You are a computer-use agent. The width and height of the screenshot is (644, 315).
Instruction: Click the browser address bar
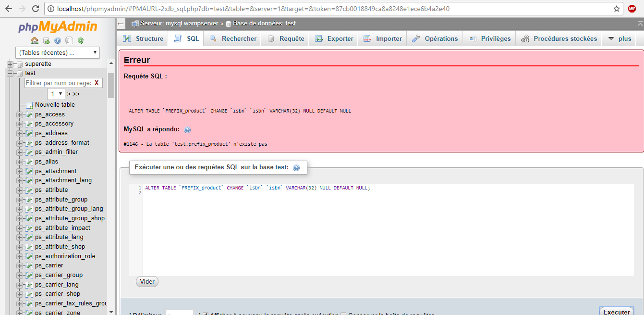331,9
